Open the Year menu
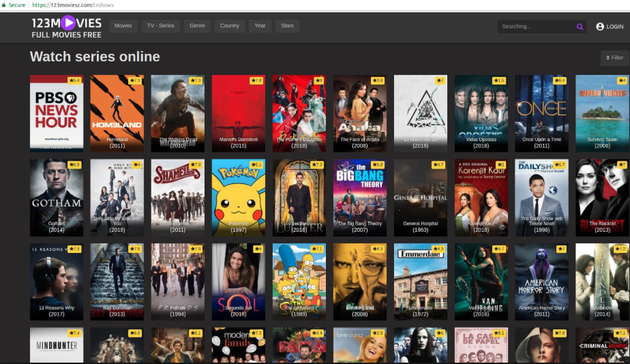This screenshot has width=630, height=364. 260,26
